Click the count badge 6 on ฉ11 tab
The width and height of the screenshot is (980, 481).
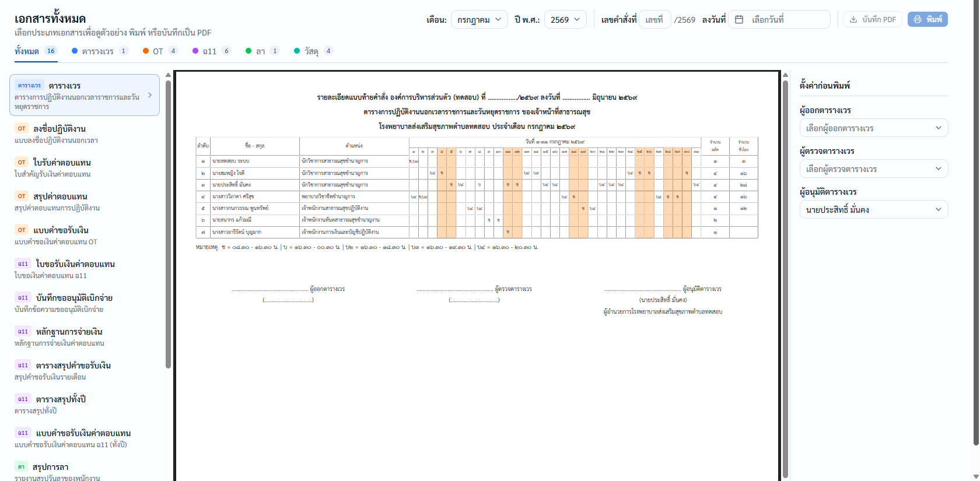tap(226, 51)
